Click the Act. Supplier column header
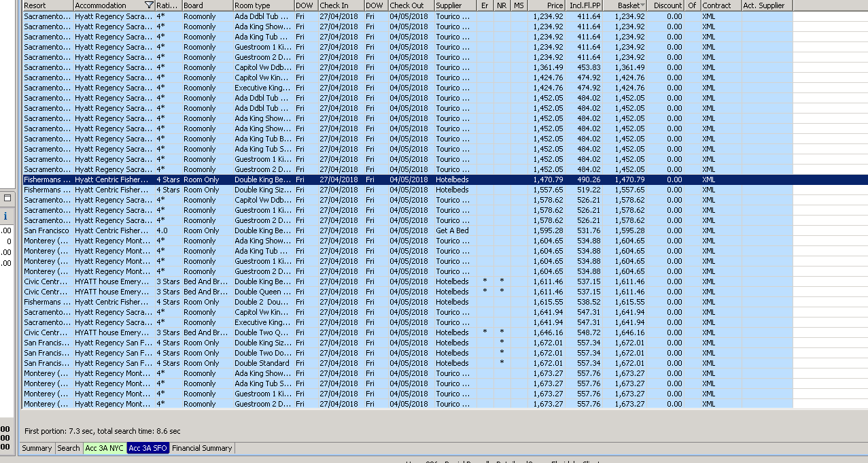Image resolution: width=868 pixels, height=463 pixels. click(767, 5)
